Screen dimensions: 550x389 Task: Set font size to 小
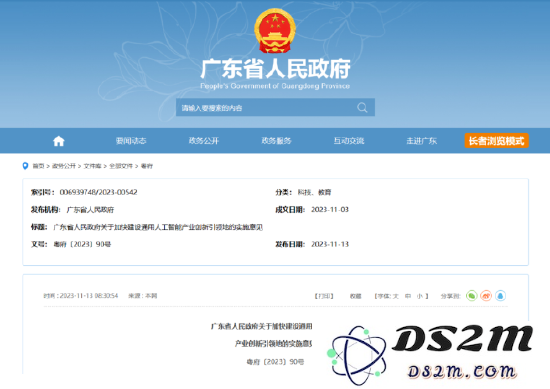click(420, 296)
